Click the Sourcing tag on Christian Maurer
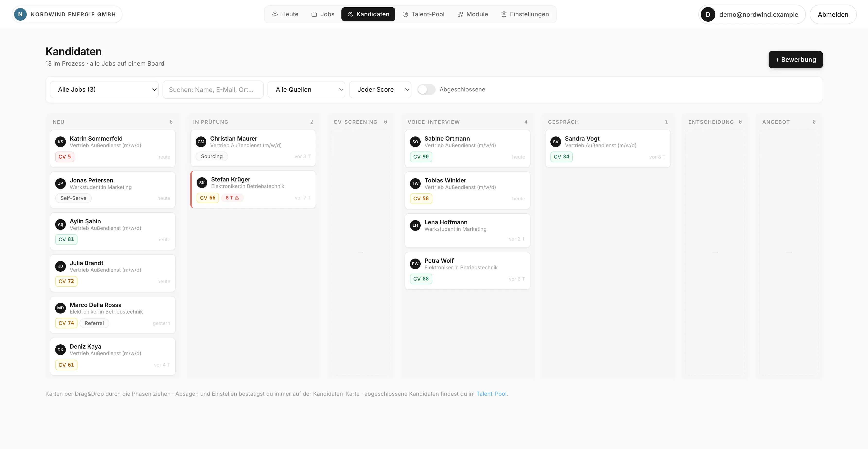The width and height of the screenshot is (868, 449). 212,156
